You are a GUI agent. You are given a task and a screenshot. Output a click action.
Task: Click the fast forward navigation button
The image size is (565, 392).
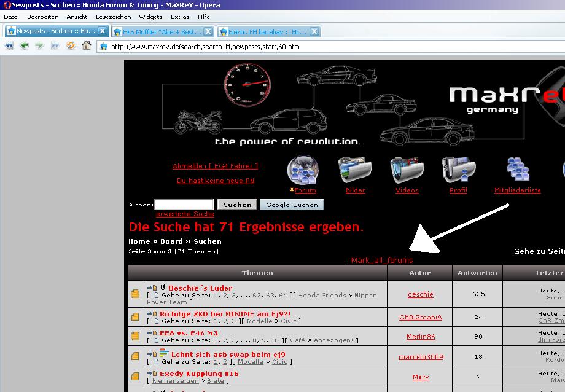click(x=55, y=46)
